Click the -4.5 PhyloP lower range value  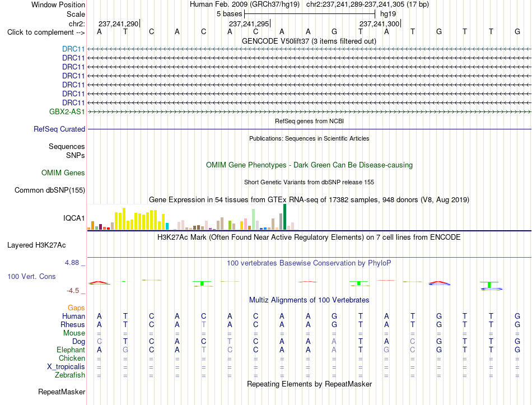coord(73,291)
